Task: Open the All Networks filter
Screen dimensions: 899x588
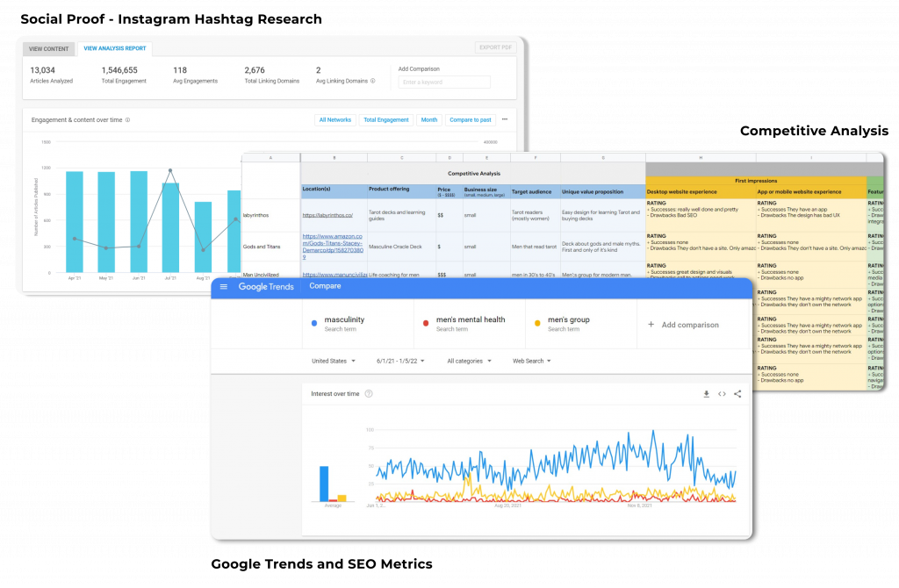Action: (x=334, y=119)
